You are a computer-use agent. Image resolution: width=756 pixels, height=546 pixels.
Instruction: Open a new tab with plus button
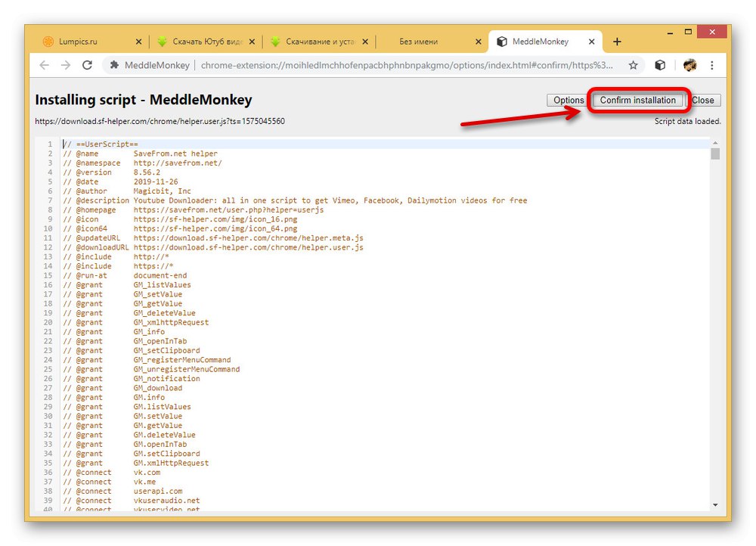tap(617, 42)
